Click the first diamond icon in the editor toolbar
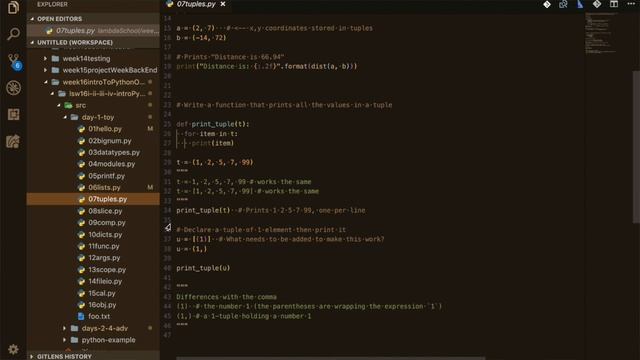The width and height of the screenshot is (640, 360). pos(547,4)
